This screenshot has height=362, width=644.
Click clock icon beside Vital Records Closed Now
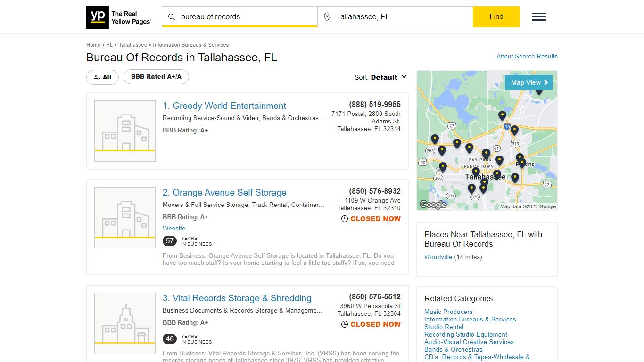[x=345, y=324]
